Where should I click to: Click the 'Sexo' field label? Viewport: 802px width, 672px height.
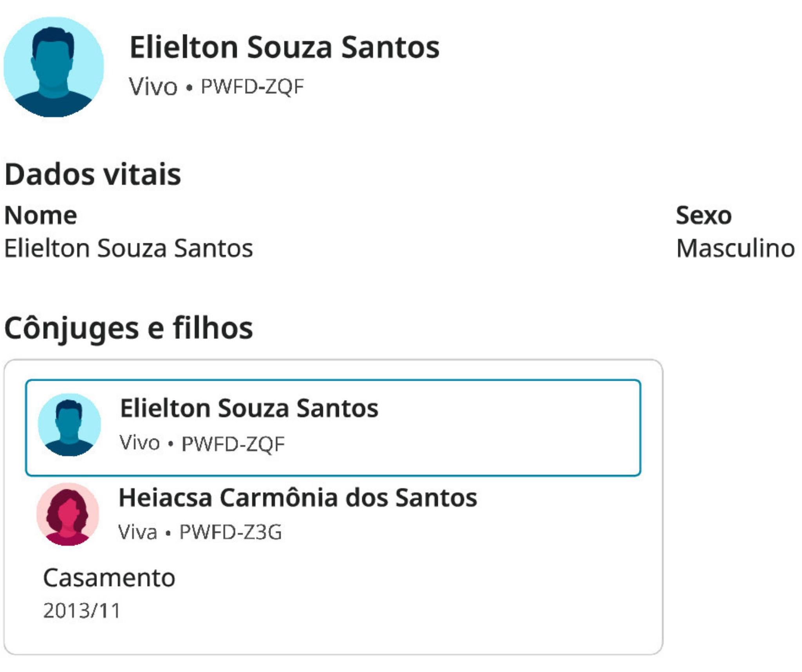(x=703, y=215)
